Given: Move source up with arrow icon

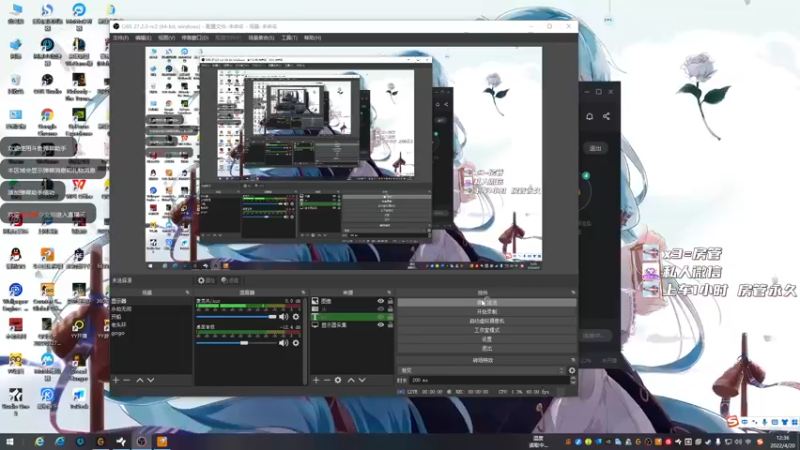Looking at the screenshot, I should coord(351,380).
